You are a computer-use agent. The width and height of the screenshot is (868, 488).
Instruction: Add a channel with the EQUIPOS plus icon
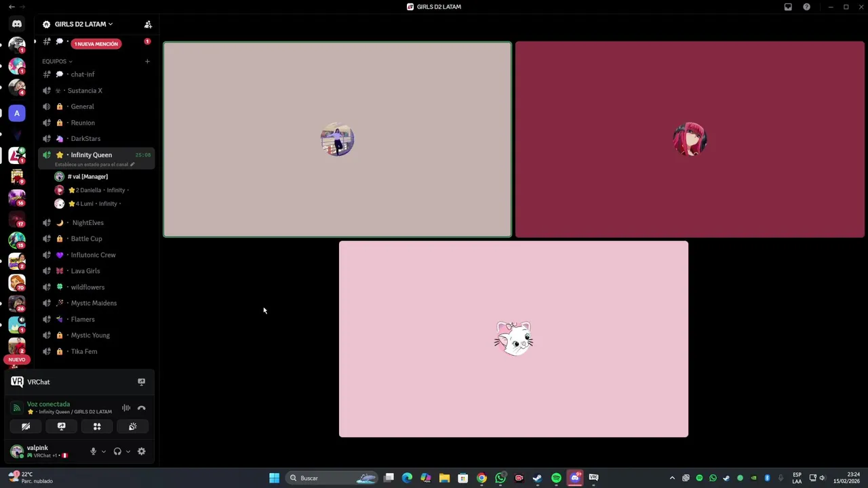pyautogui.click(x=147, y=62)
